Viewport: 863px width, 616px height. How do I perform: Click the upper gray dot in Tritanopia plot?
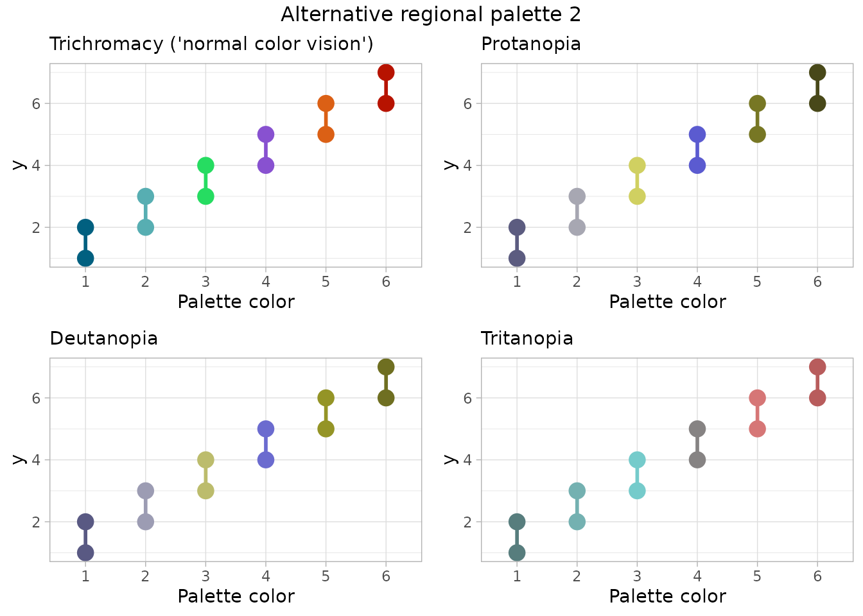pyautogui.click(x=697, y=429)
